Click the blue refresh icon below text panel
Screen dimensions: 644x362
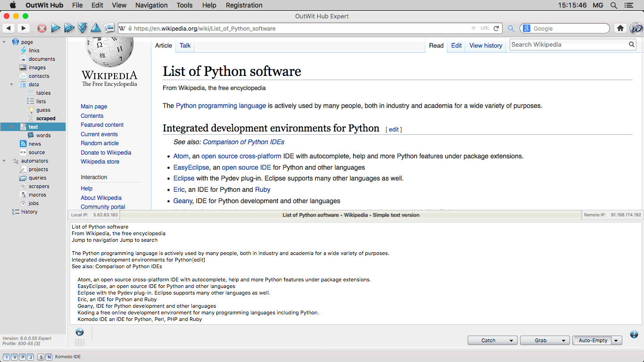(80, 332)
